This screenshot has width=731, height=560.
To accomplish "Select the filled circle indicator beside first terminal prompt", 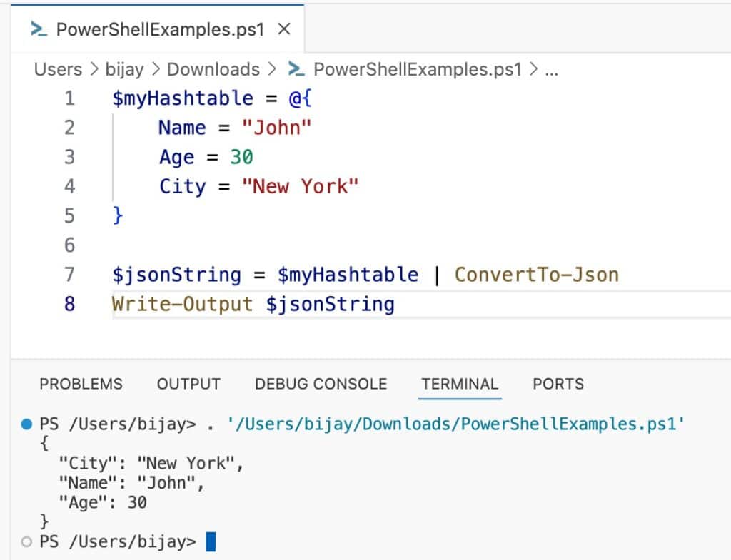I will pyautogui.click(x=26, y=423).
